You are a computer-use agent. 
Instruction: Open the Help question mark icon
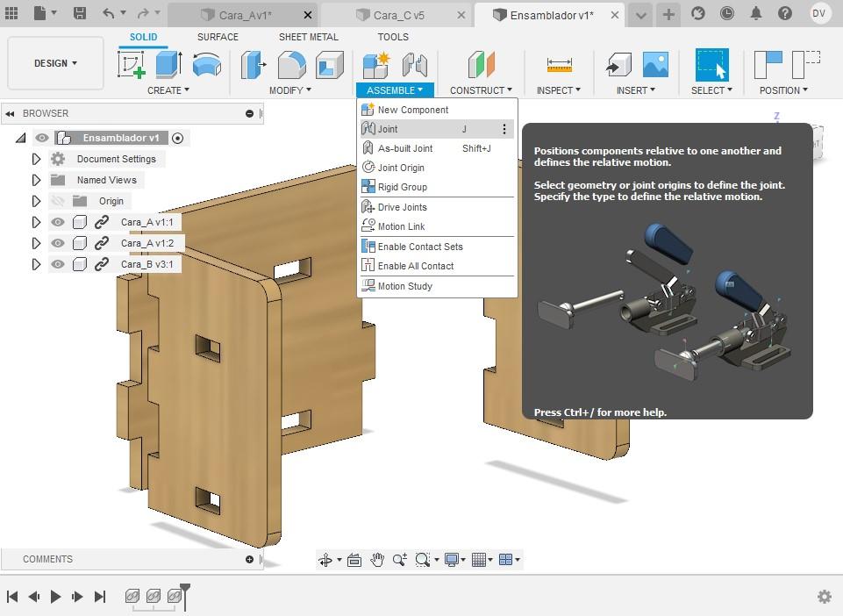coord(785,13)
